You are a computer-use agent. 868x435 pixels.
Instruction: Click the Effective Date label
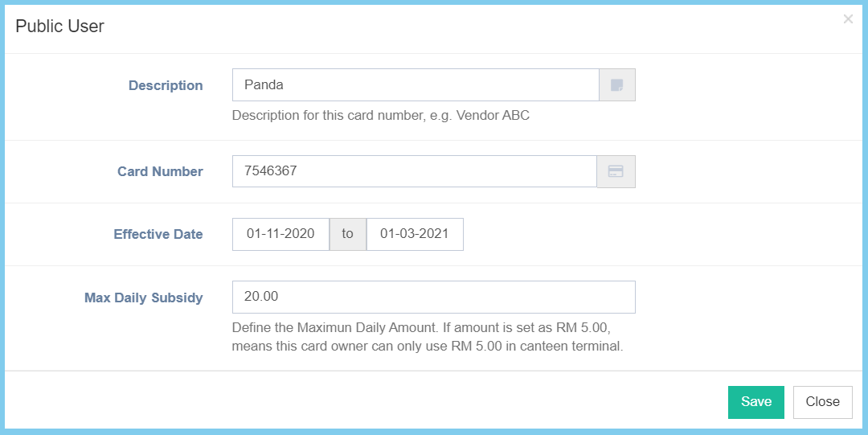pos(158,234)
